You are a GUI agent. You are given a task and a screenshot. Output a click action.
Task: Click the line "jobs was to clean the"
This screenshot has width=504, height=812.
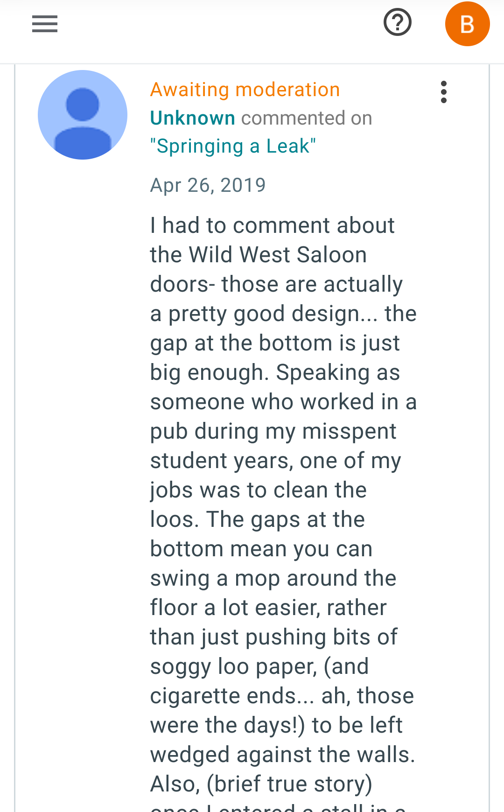(259, 490)
